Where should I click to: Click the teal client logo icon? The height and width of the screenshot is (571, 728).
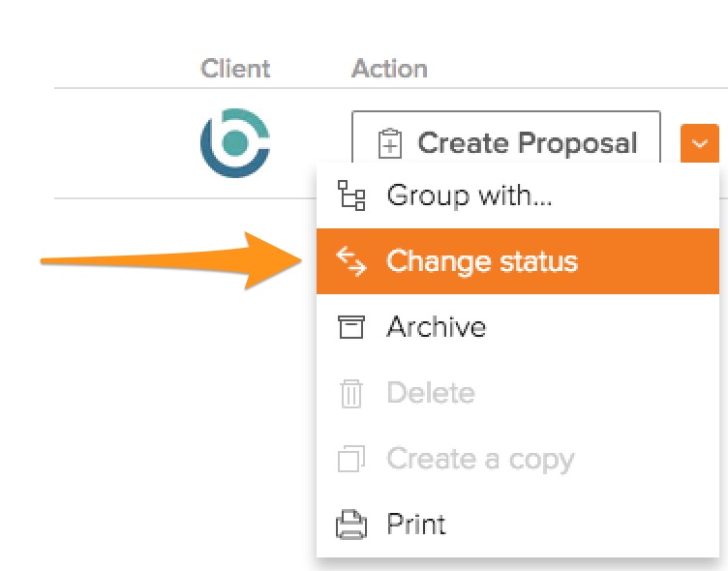tap(234, 143)
